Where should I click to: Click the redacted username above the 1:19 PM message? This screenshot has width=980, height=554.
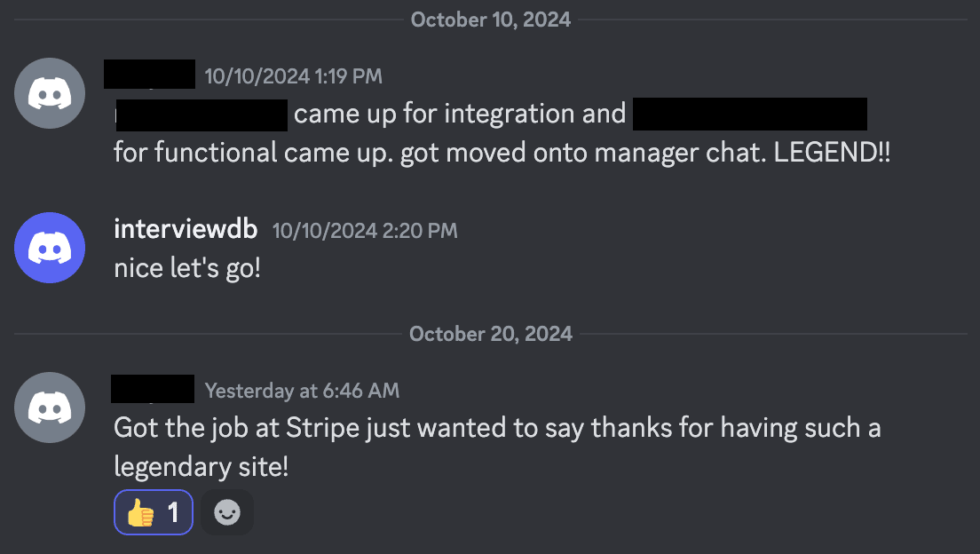coord(149,75)
